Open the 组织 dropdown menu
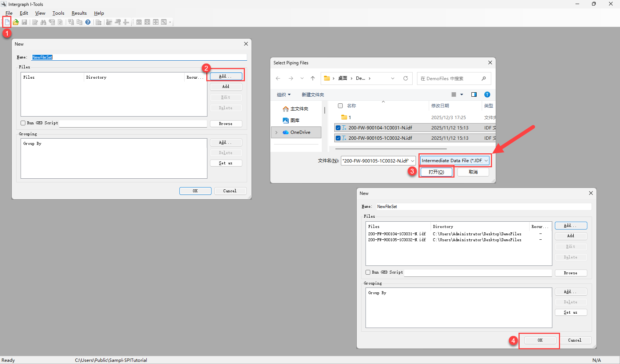 click(x=284, y=95)
